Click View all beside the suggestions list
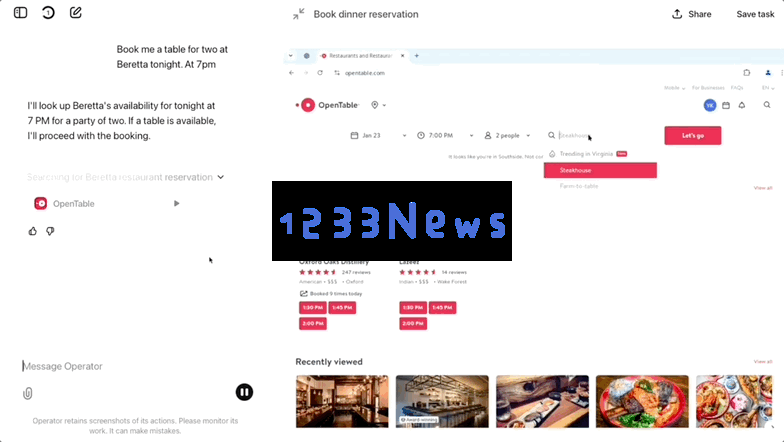Viewport: 784px width, 442px height. (x=763, y=188)
